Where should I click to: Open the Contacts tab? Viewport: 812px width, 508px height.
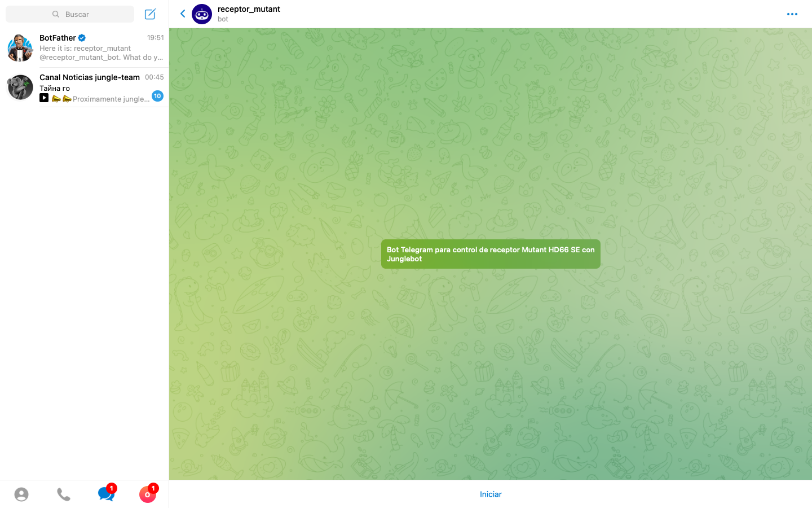pyautogui.click(x=21, y=494)
